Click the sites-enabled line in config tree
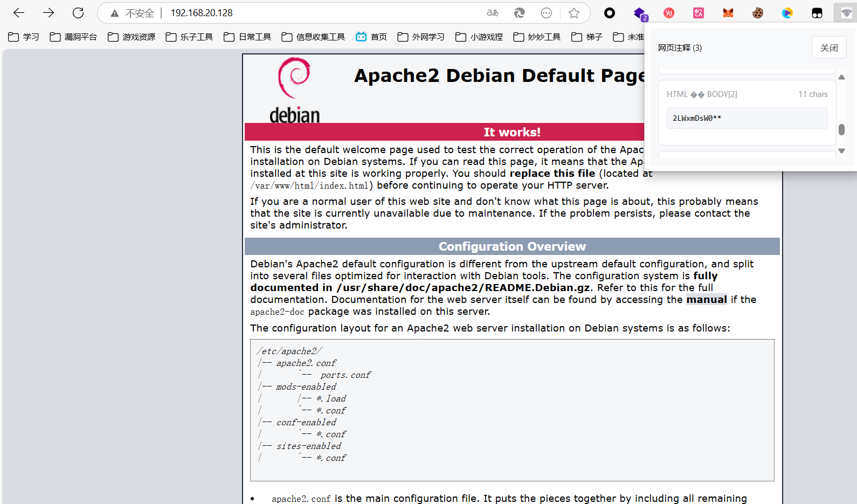The height and width of the screenshot is (504, 857). click(309, 446)
